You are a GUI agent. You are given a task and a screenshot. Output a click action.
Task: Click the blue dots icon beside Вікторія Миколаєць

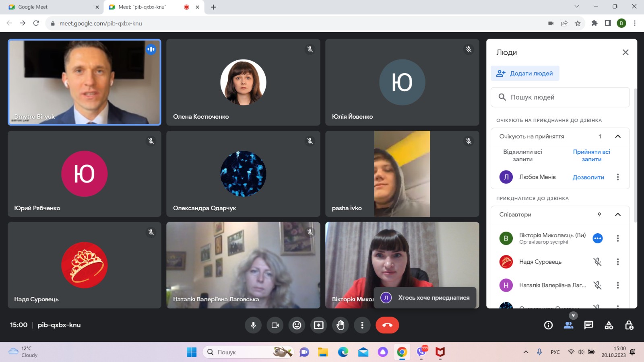597,239
